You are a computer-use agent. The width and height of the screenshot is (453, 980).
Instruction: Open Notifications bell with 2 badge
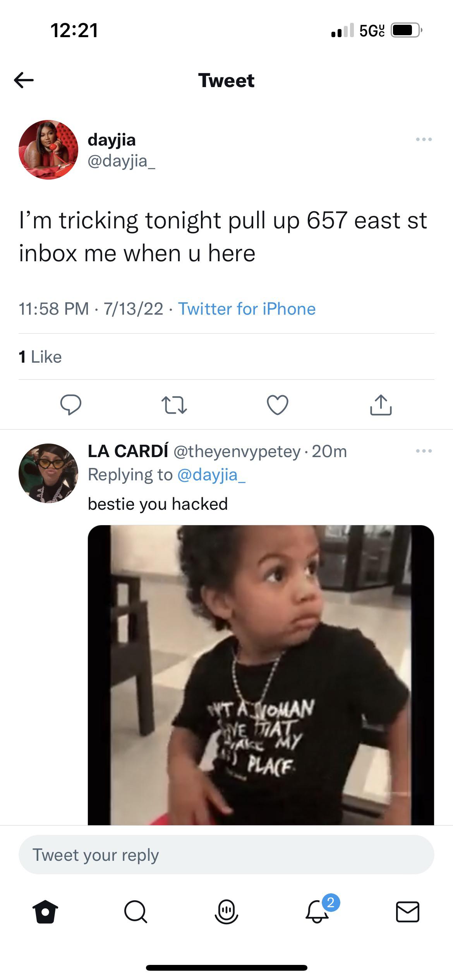pyautogui.click(x=317, y=912)
